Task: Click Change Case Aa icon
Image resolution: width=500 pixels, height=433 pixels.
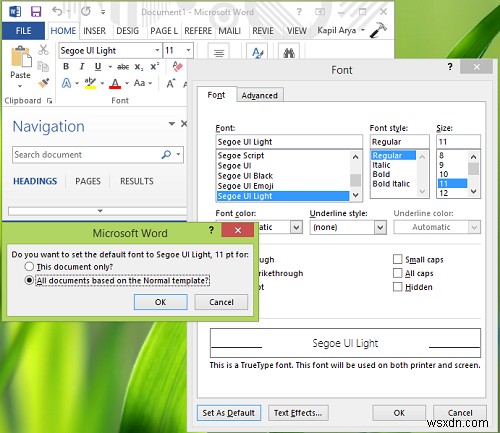Action: 139,83
